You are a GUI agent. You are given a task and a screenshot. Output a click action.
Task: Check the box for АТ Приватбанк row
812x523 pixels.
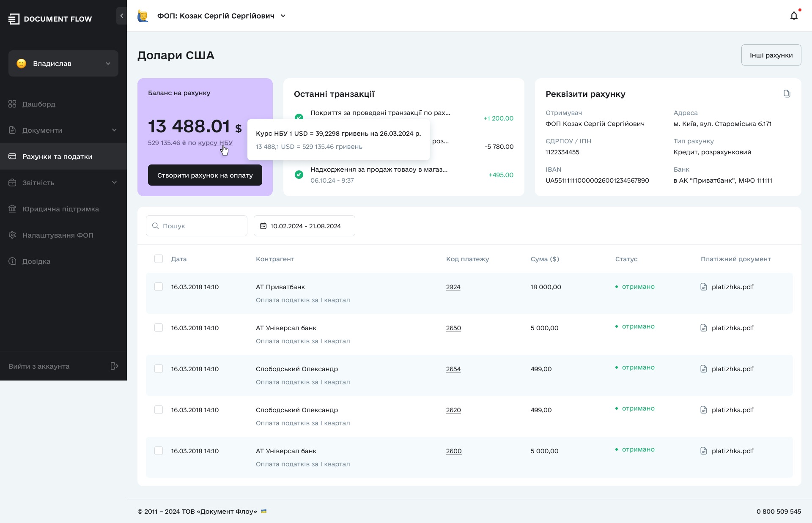point(159,287)
